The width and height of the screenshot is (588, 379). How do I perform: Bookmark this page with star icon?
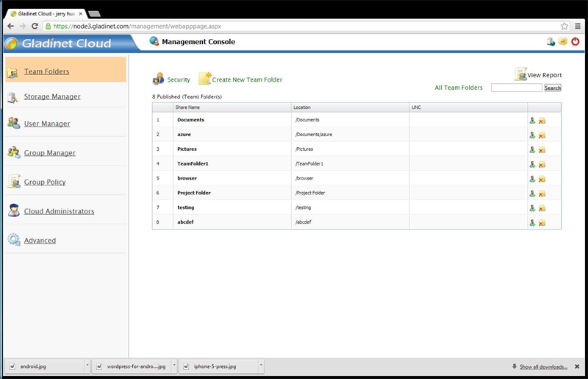point(564,26)
